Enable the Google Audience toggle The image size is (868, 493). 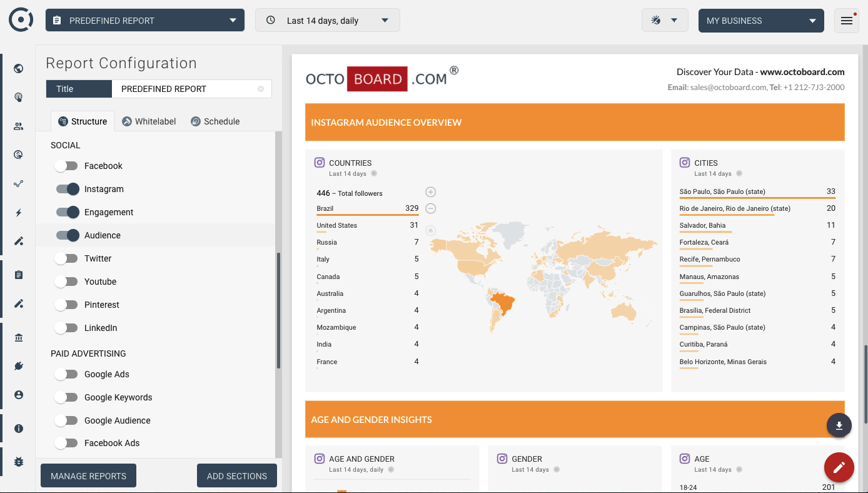(66, 420)
